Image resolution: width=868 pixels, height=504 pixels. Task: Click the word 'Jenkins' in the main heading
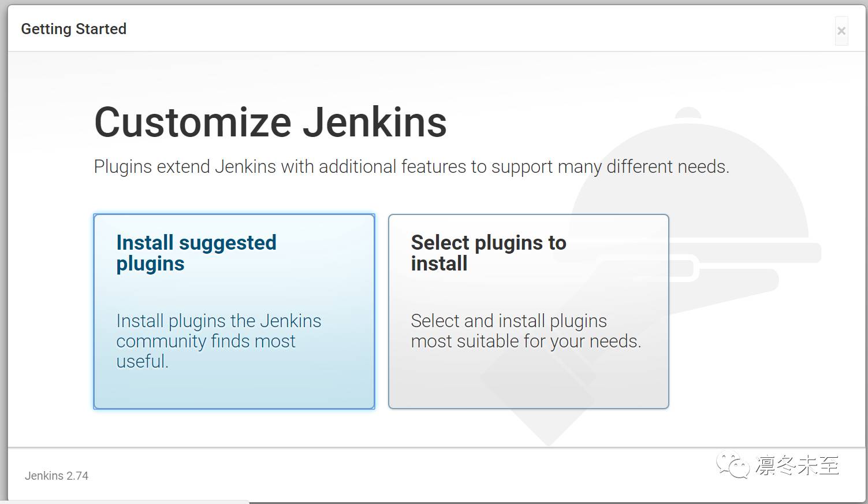pyautogui.click(x=375, y=122)
